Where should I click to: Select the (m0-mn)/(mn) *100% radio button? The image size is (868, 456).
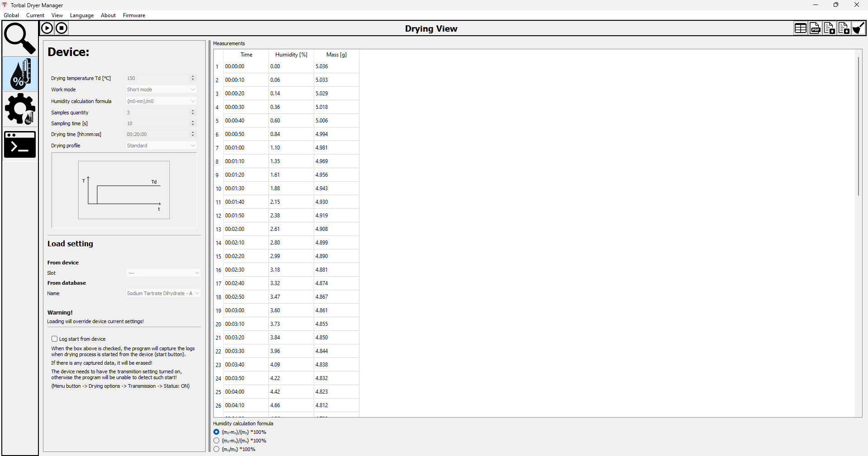[x=217, y=441]
